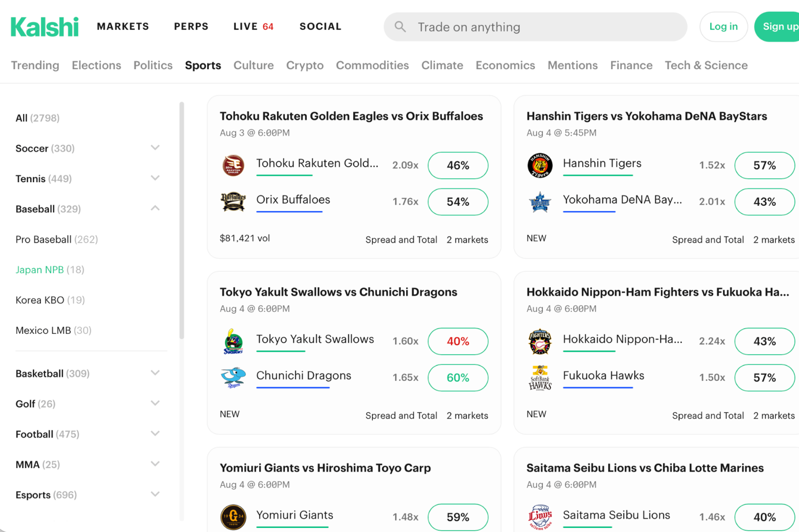Screen dimensions: 799x532
Task: Select Orix Buffaloes 54% button
Action: pyautogui.click(x=458, y=202)
